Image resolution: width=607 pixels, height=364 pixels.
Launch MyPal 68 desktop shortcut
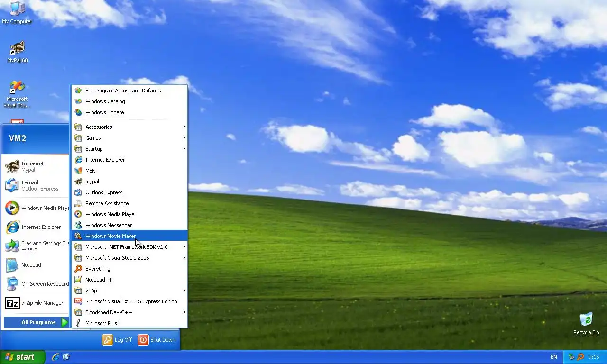(17, 52)
